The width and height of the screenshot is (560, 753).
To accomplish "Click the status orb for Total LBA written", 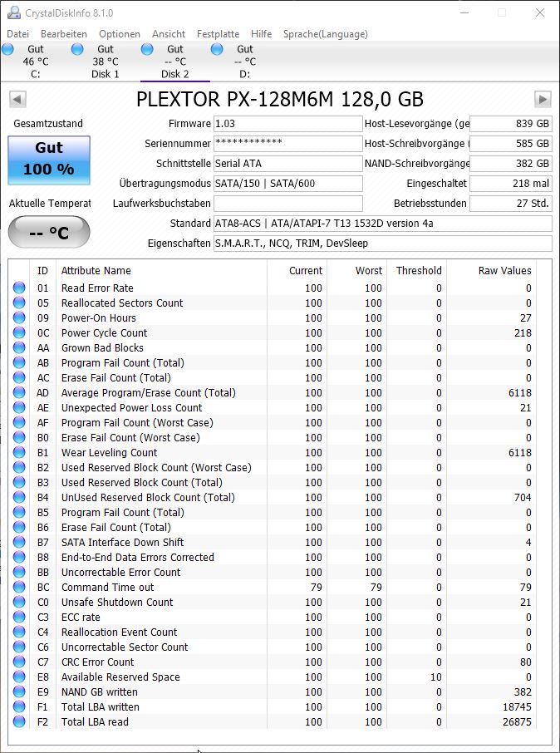I will pos(19,706).
